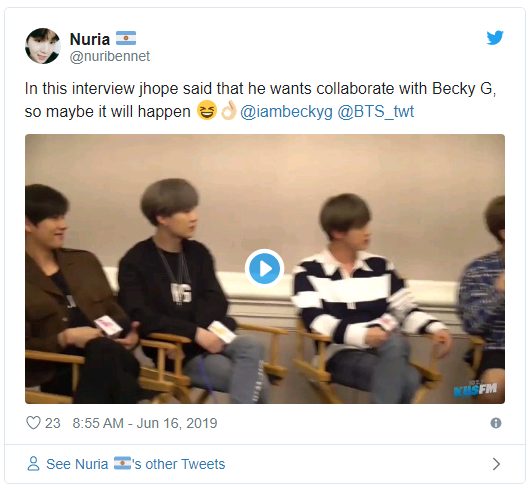Click the Argentina flag next to Nuria
Screen dimensions: 530x490
click(126, 38)
